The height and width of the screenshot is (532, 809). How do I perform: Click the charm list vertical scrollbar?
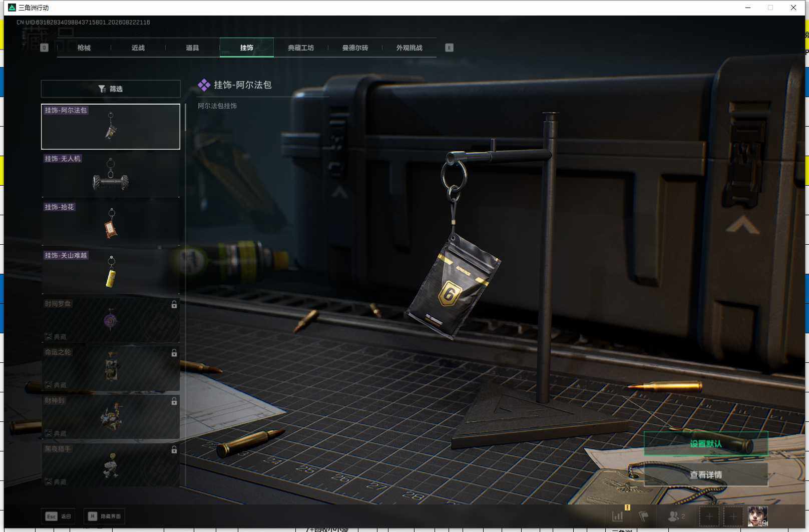click(185, 118)
